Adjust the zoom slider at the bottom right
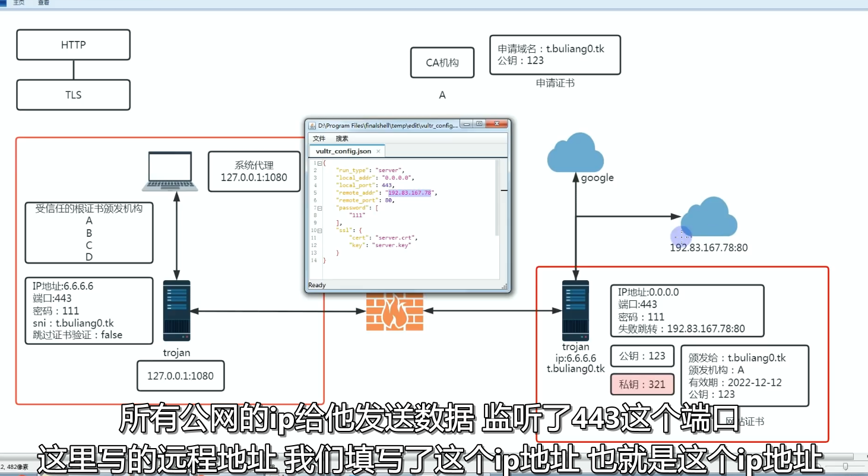 (845, 467)
